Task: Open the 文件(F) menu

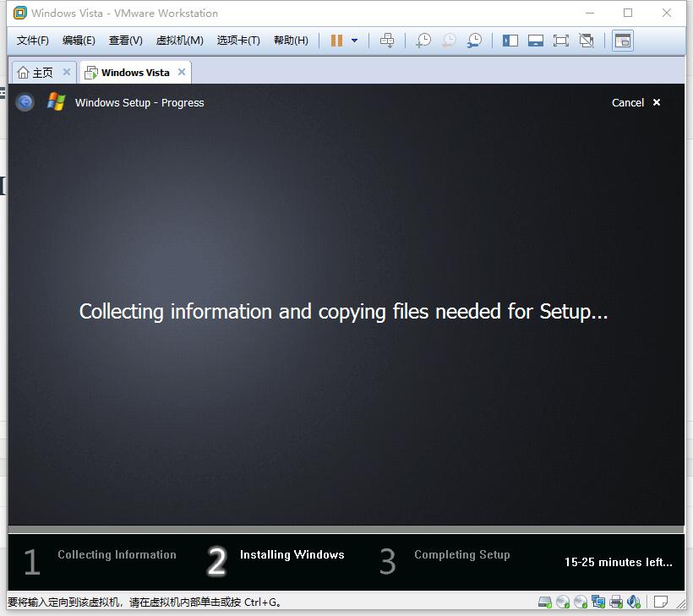Action: pos(33,41)
